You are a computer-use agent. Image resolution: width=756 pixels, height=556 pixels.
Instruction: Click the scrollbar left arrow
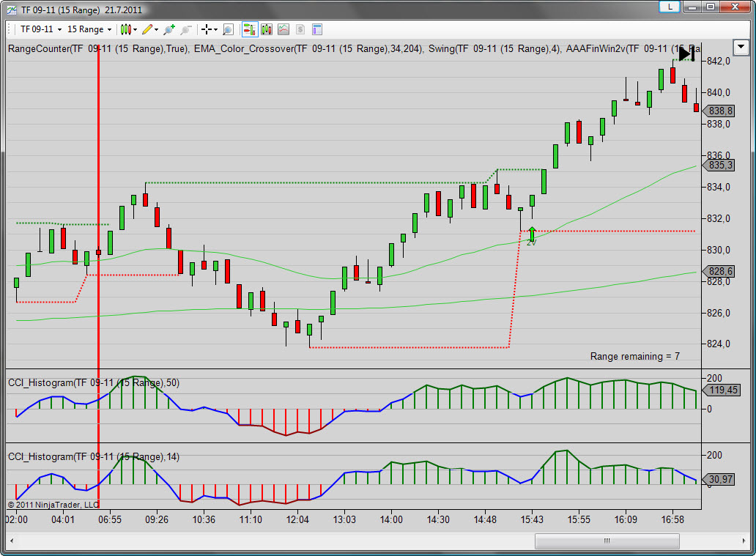[12, 541]
